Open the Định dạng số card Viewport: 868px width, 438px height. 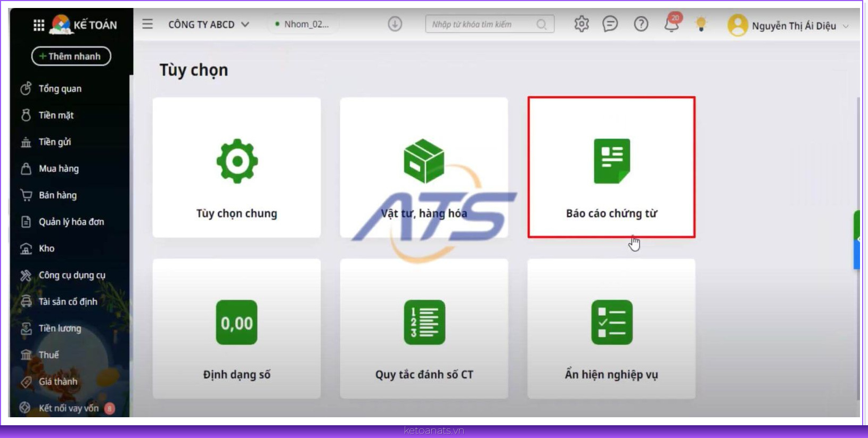236,329
